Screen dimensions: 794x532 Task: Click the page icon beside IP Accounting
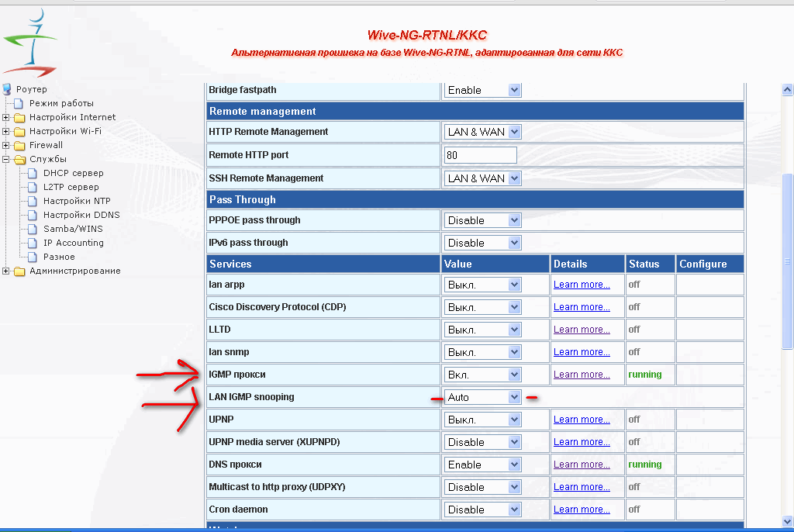point(33,244)
